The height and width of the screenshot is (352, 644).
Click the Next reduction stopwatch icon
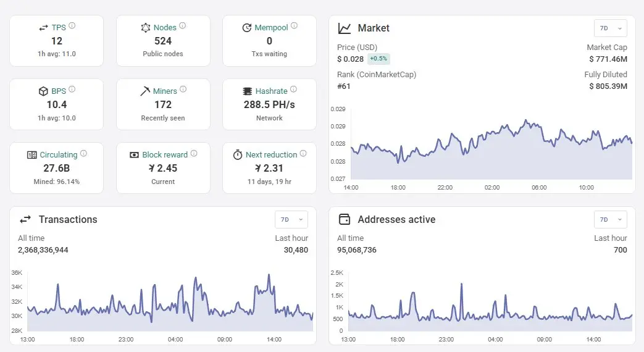point(237,155)
